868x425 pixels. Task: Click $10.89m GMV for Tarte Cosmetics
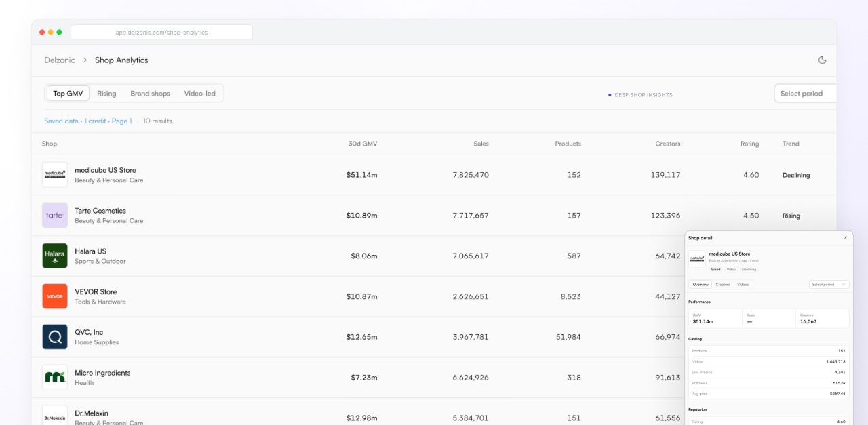[361, 216]
